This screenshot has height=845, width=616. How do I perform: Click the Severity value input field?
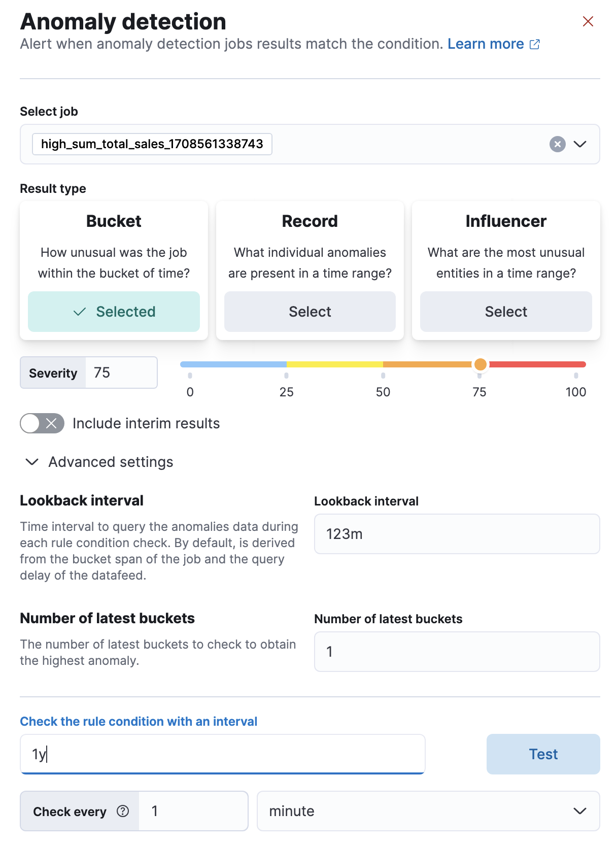click(121, 373)
